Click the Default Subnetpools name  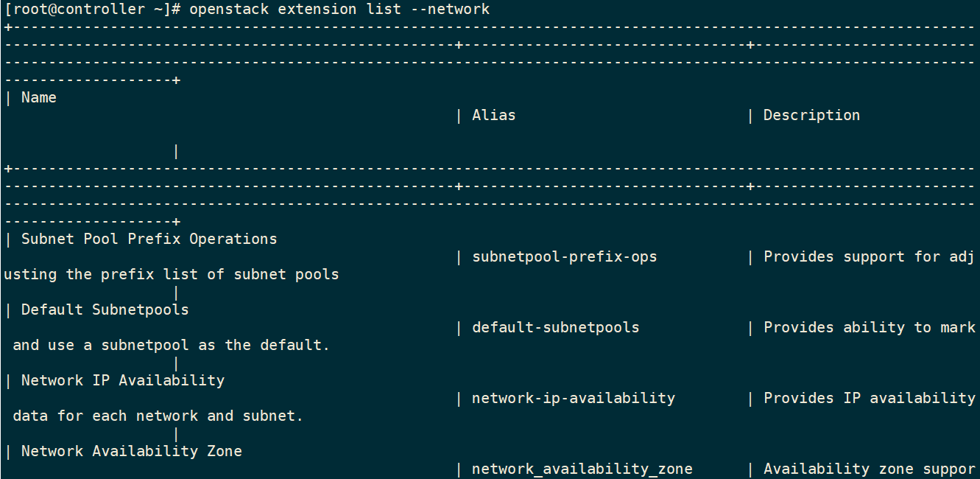point(105,310)
